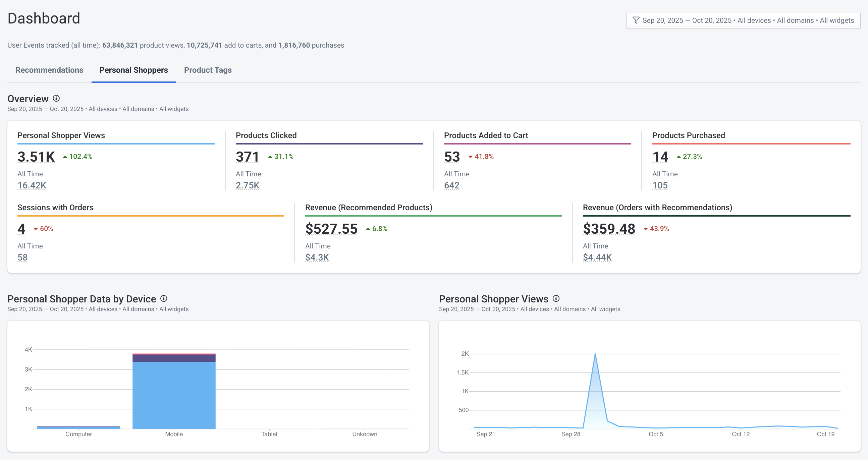This screenshot has width=868, height=460.
Task: Switch to the Recommendations tab
Action: coord(49,70)
